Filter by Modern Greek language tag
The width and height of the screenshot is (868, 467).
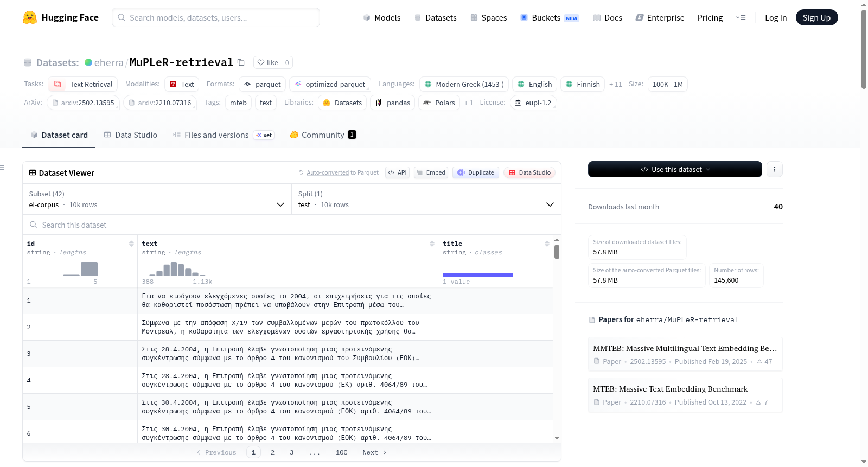464,84
